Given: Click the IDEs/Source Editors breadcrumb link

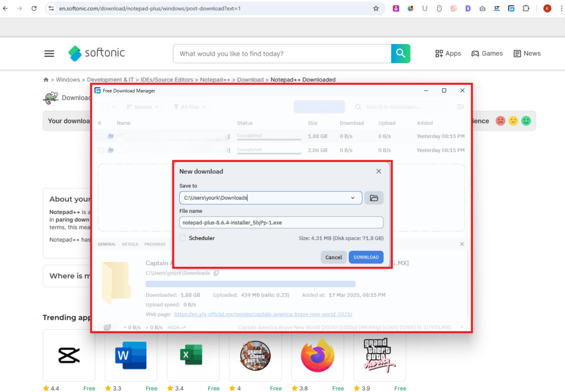Looking at the screenshot, I should 167,79.
